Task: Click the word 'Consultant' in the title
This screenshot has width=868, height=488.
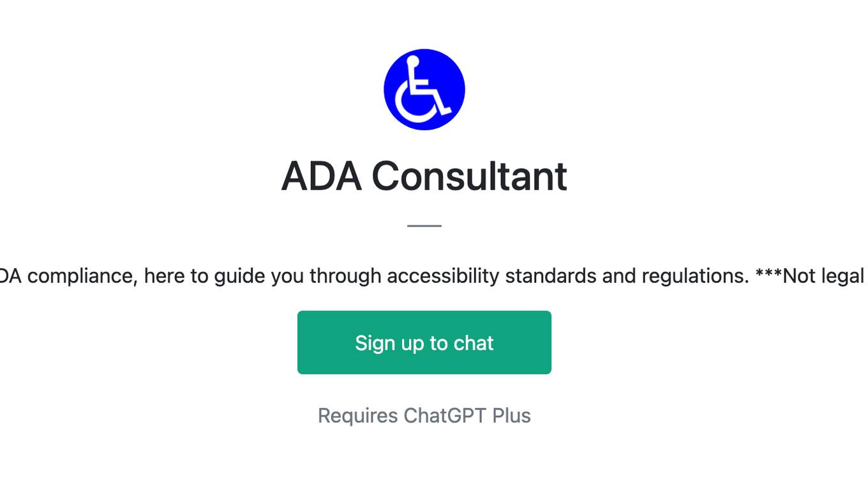Action: (x=469, y=176)
